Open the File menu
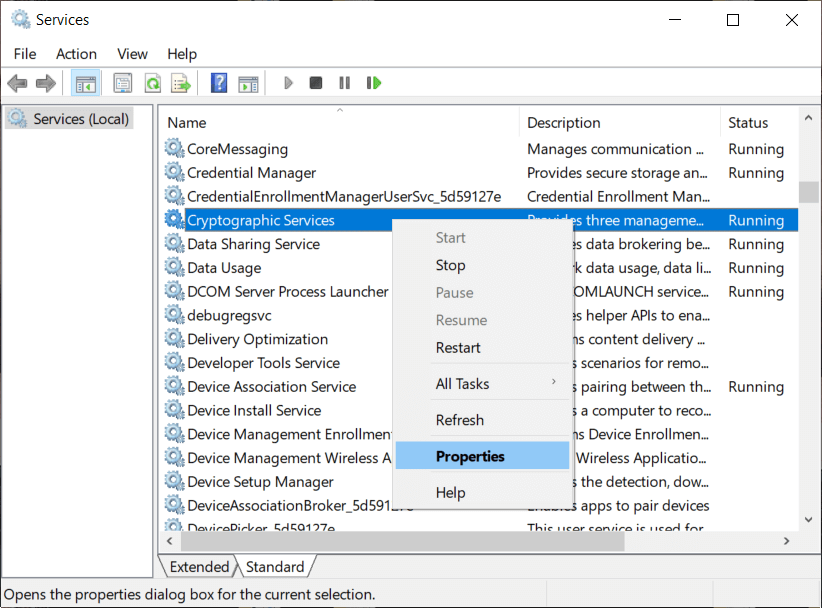 point(25,54)
